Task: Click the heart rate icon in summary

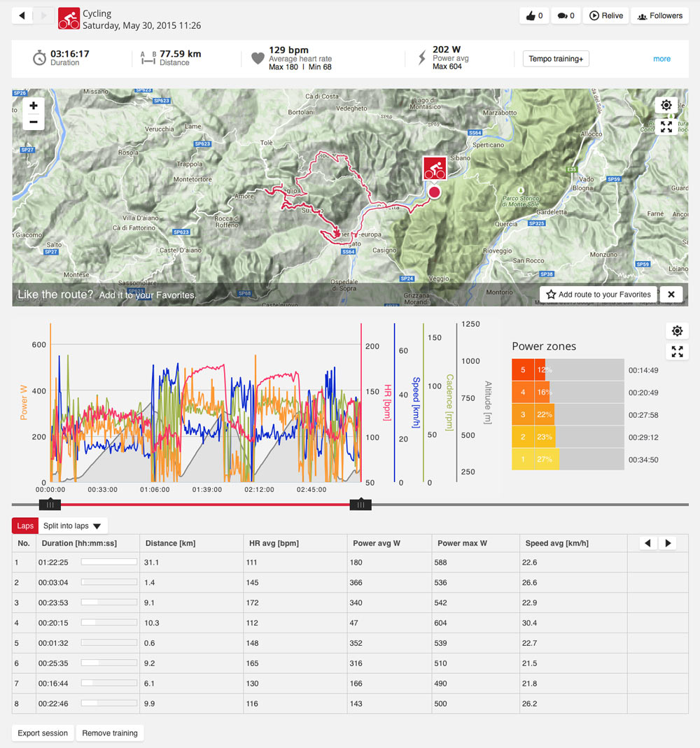Action: (x=258, y=58)
